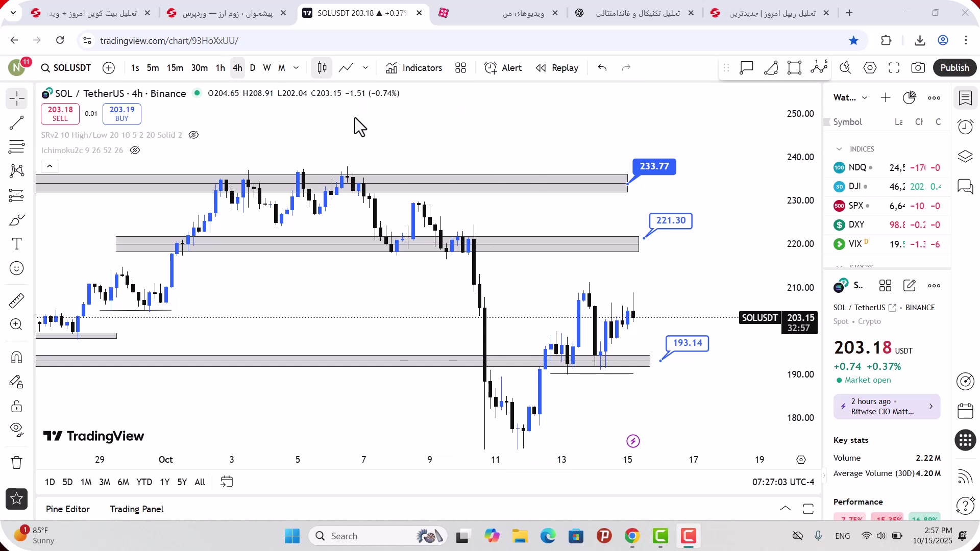The width and height of the screenshot is (980, 551).
Task: Select the trend line drawing tool
Action: point(16,123)
